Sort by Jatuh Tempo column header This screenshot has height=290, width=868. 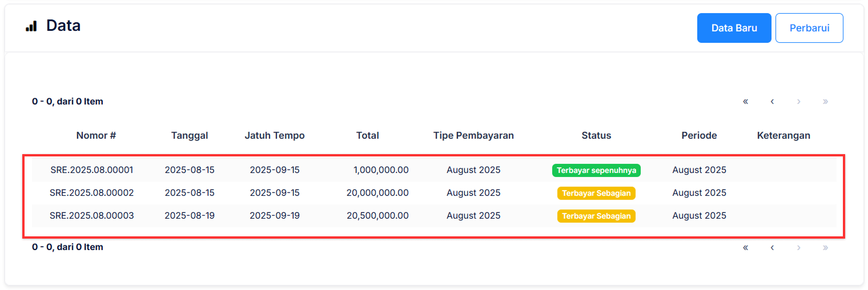tap(275, 135)
